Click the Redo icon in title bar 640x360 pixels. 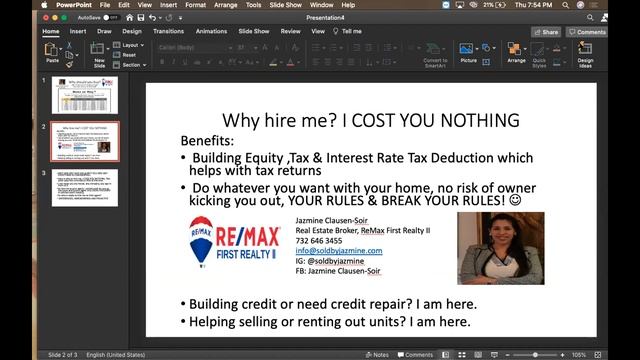click(169, 18)
